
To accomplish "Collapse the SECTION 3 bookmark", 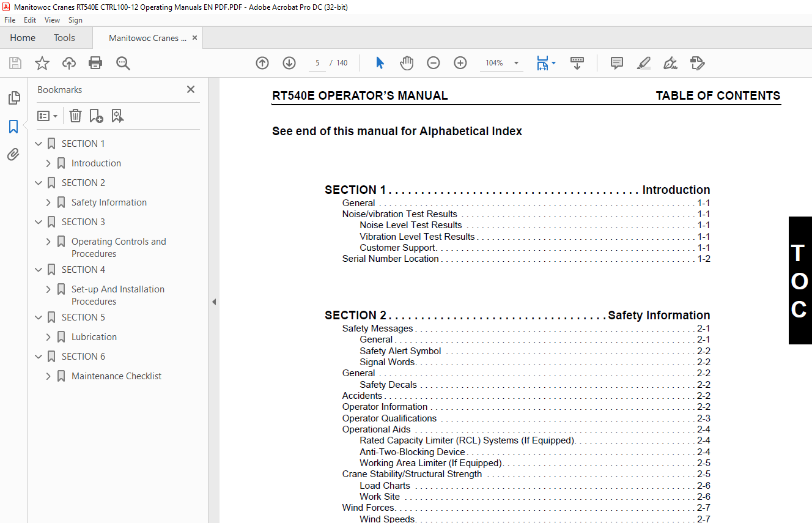I will point(39,222).
